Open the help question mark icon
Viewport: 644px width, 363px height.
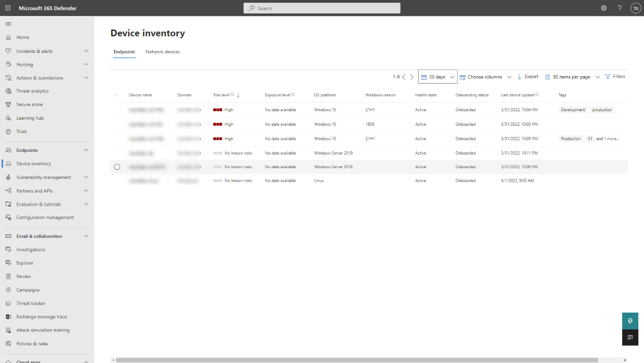(619, 8)
